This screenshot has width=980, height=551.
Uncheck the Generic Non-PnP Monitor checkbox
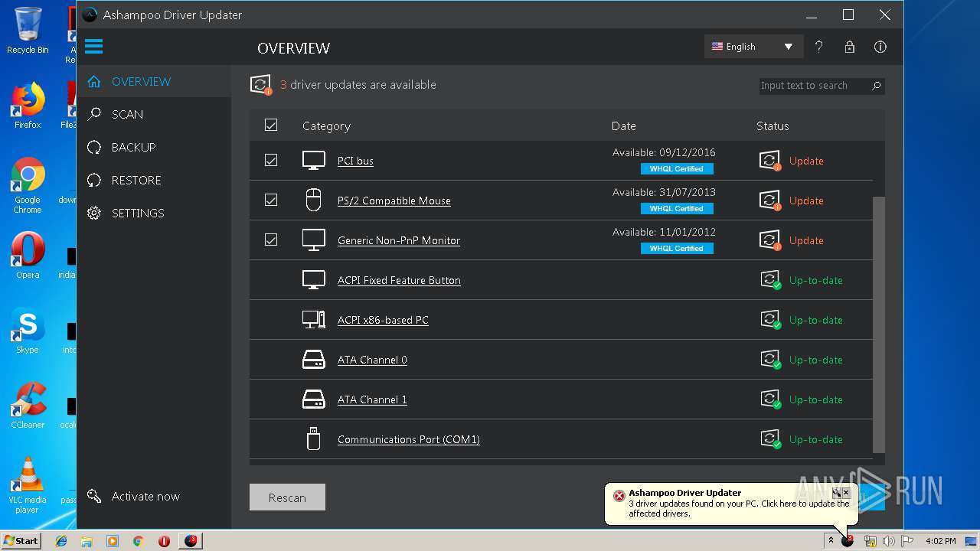pos(271,240)
